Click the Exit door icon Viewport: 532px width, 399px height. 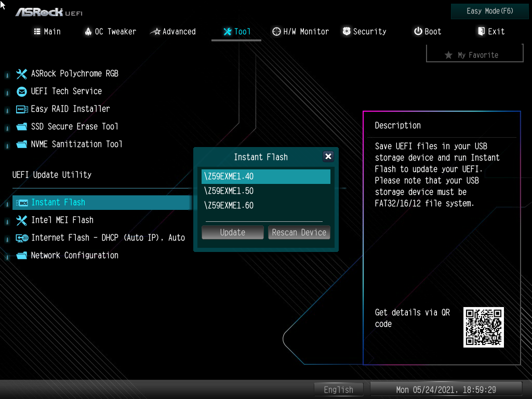481,31
